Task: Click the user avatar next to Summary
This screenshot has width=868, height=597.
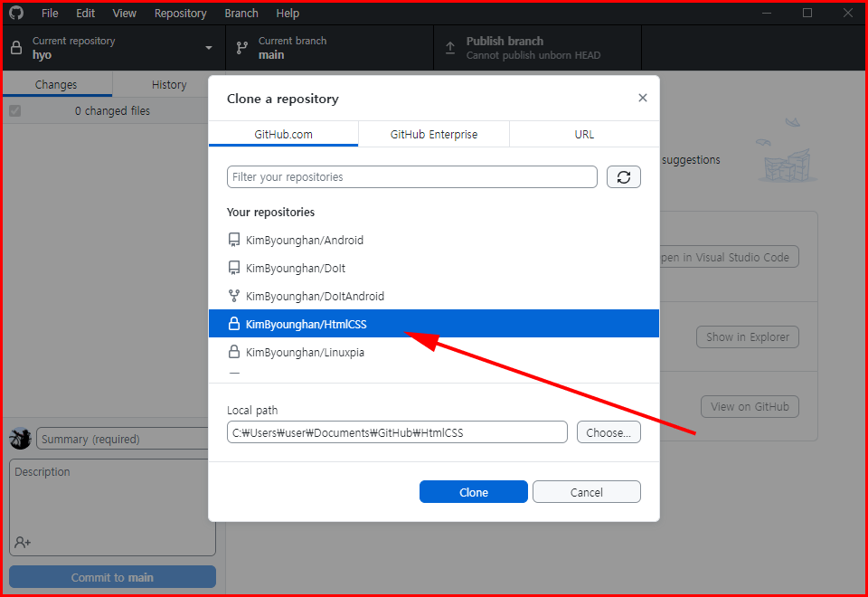Action: 21,439
